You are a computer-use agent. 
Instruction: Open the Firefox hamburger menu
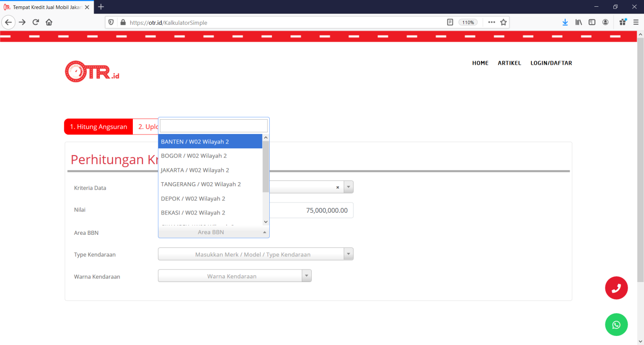point(636,22)
